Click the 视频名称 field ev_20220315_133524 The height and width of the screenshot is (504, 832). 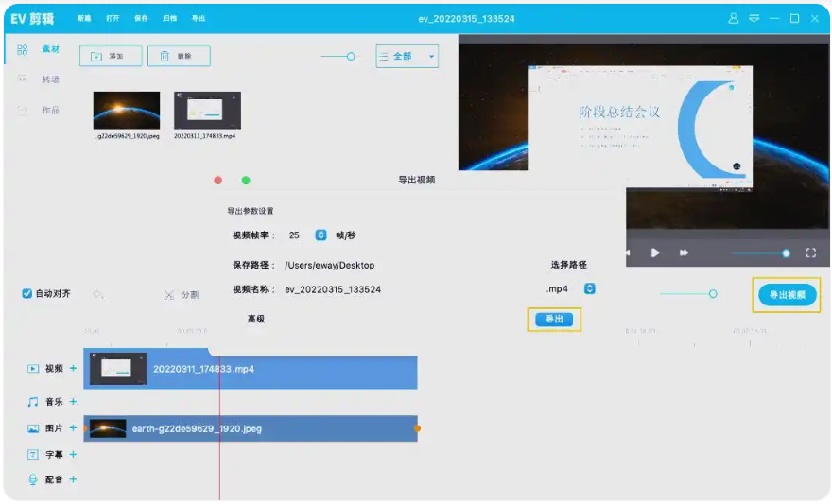click(333, 289)
